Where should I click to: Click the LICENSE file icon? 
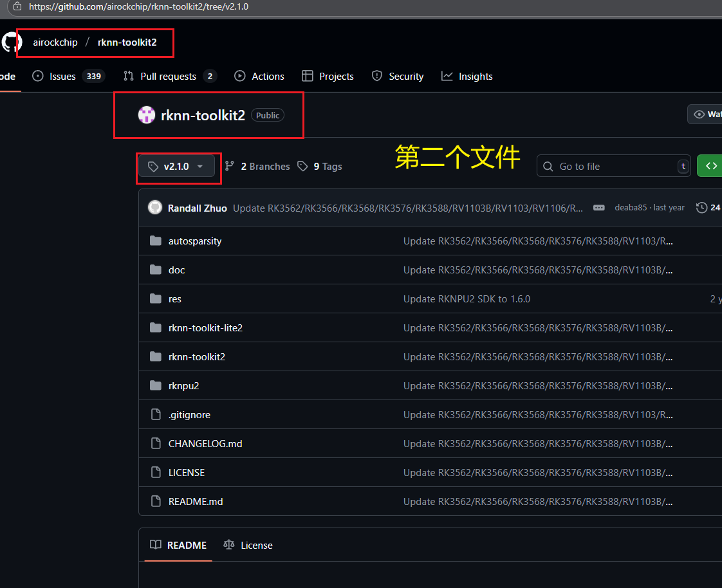[156, 472]
